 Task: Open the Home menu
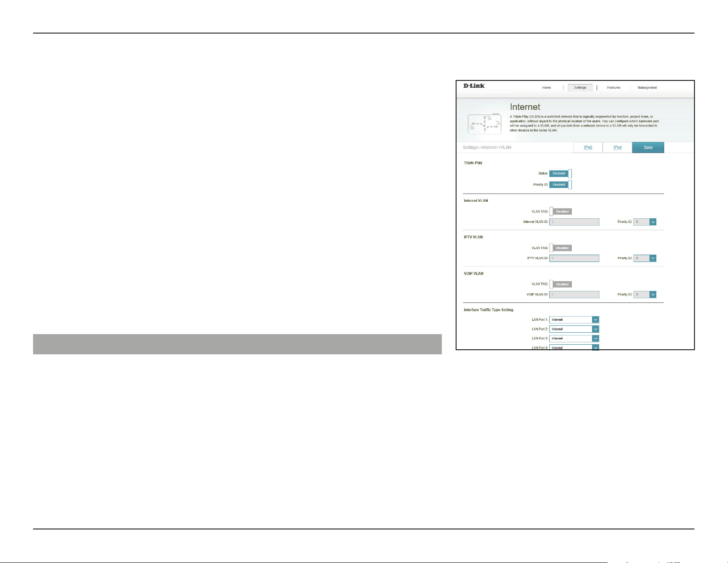coord(547,88)
